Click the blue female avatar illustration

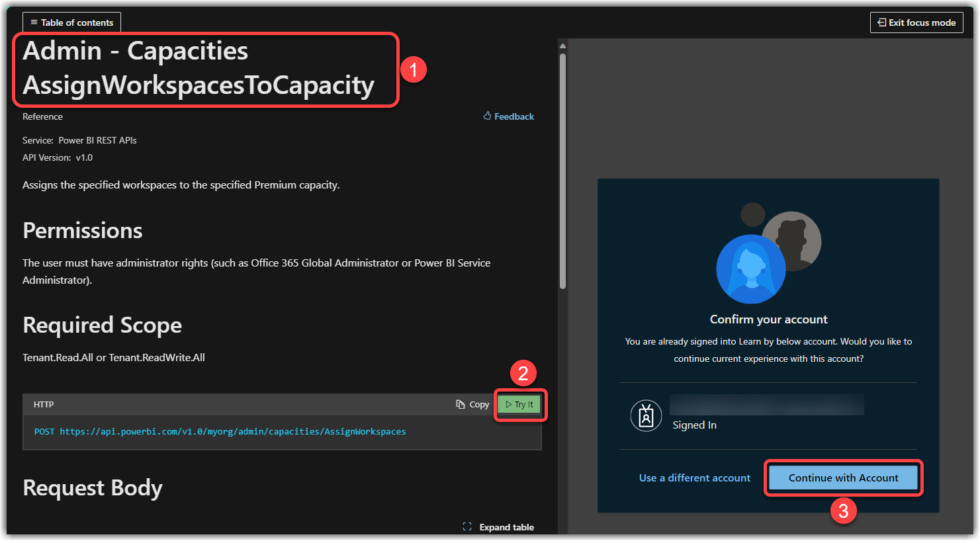(x=750, y=269)
